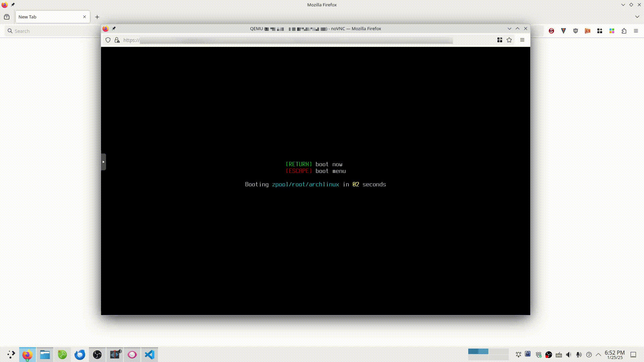Launch OBS Studio from the taskbar
This screenshot has width=644, height=362.
pyautogui.click(x=97, y=355)
